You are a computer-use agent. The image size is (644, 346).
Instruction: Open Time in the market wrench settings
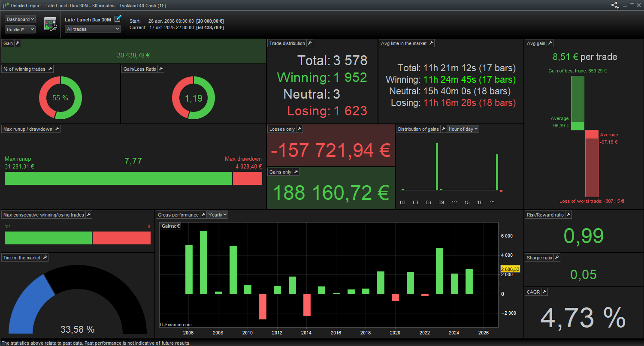[45, 258]
